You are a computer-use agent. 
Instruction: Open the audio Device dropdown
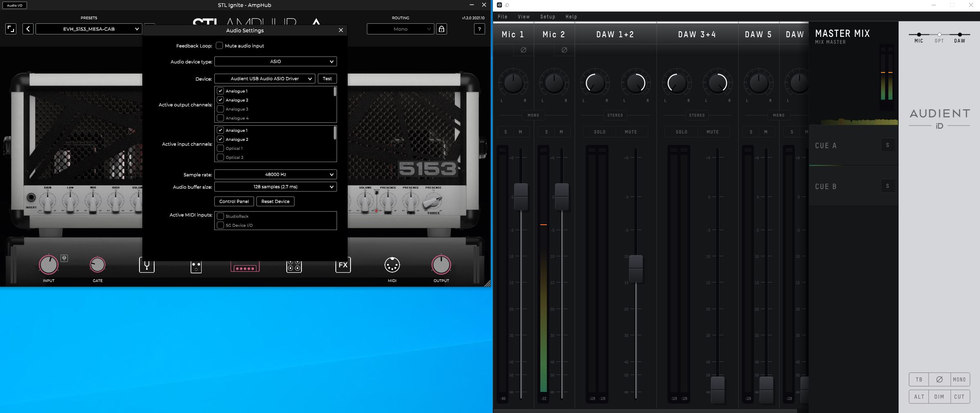[265, 79]
